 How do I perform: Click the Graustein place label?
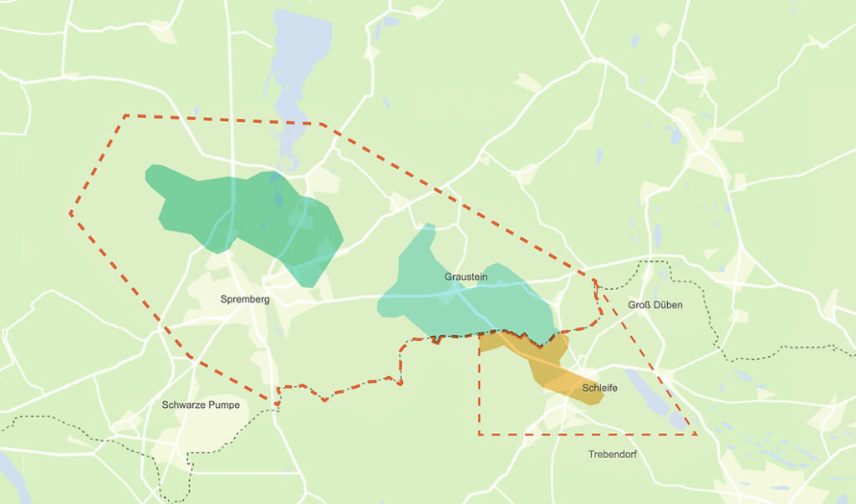(x=466, y=277)
